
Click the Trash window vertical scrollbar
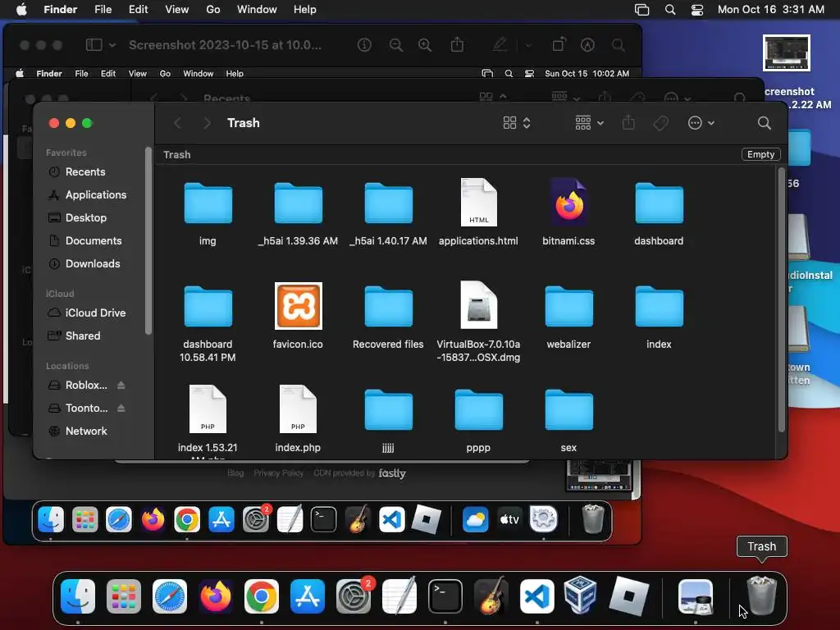click(782, 300)
